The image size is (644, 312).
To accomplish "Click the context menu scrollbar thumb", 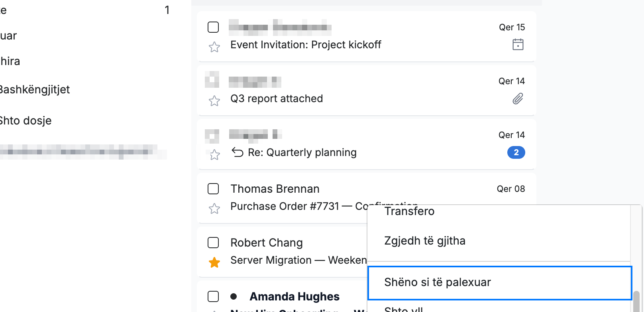I will [x=636, y=301].
